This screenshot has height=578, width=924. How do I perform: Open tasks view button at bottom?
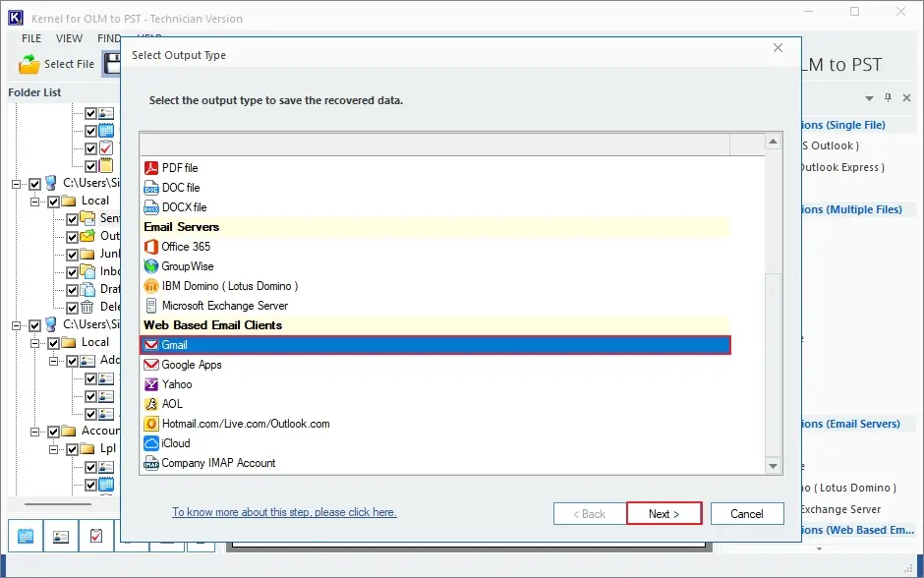96,536
